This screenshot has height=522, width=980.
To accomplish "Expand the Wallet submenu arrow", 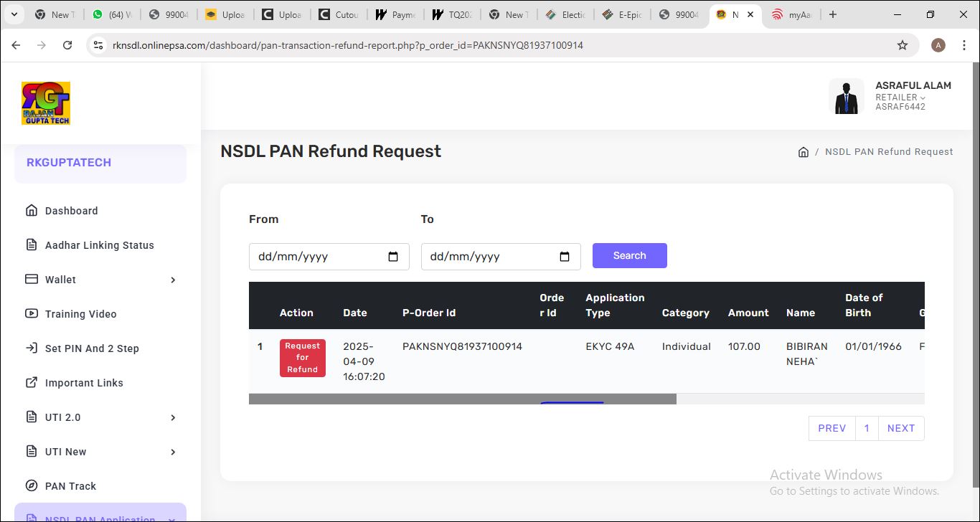I will pos(173,280).
